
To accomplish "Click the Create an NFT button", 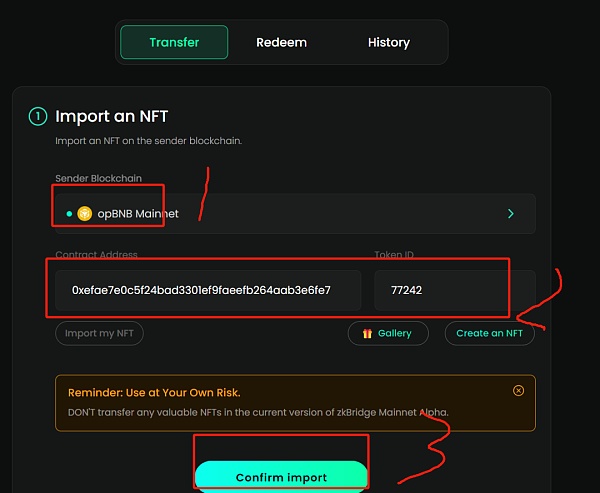I will [x=489, y=333].
